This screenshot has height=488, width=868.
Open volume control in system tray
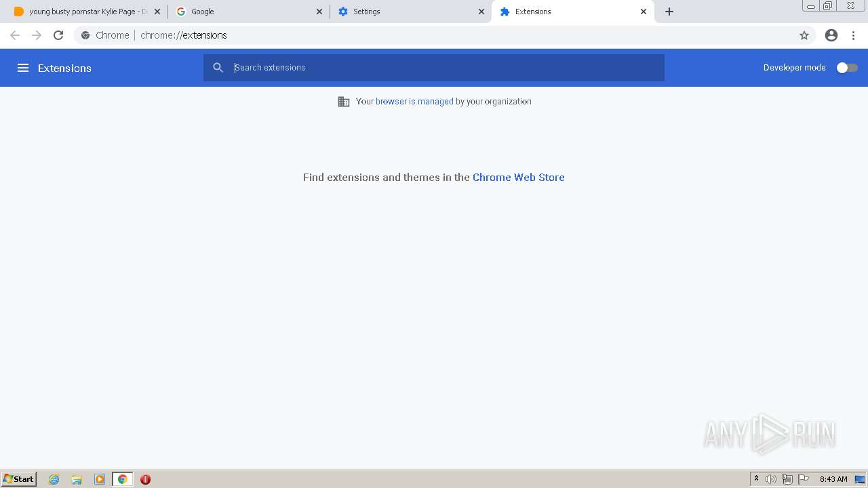click(771, 479)
